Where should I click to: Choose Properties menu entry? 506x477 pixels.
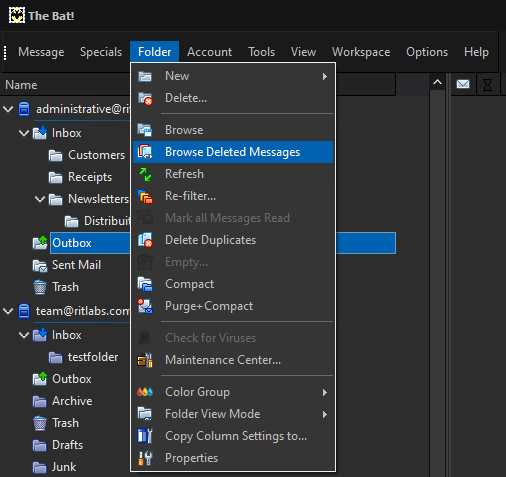point(233,458)
